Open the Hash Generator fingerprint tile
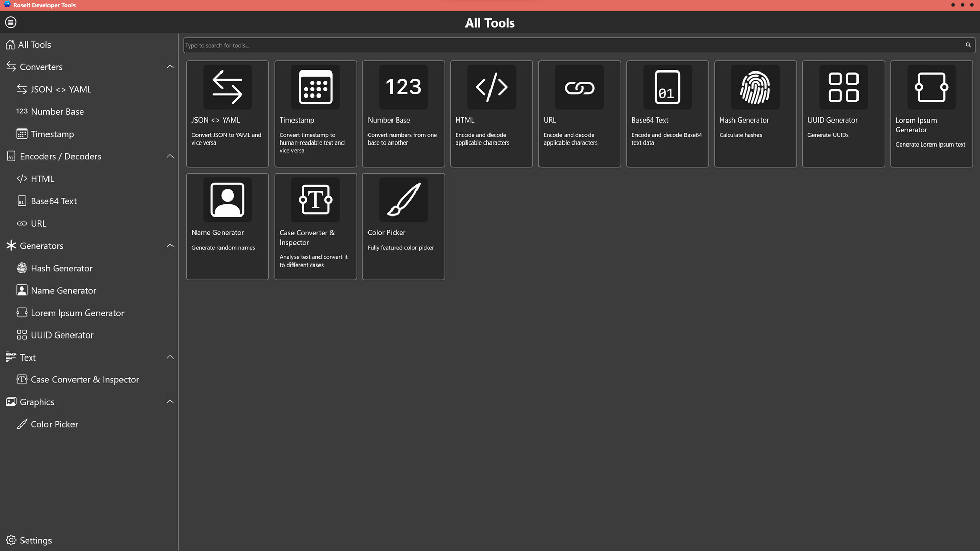The height and width of the screenshot is (551, 980). (x=755, y=87)
